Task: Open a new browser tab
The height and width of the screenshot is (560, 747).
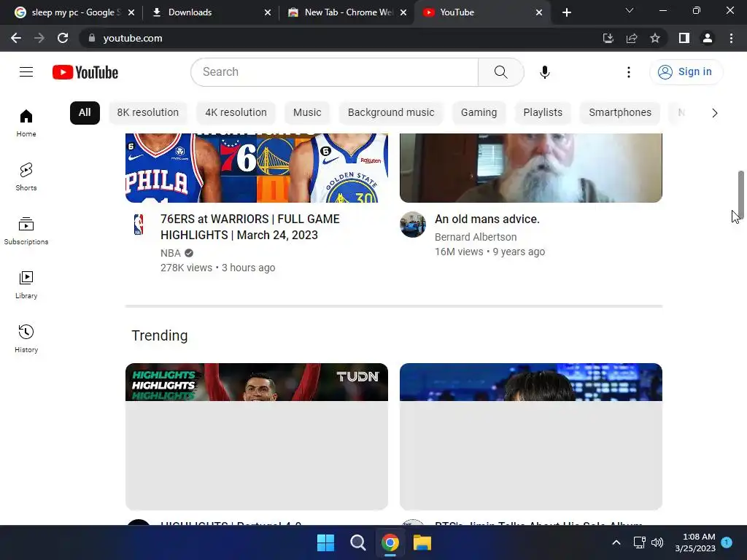Action: tap(566, 12)
